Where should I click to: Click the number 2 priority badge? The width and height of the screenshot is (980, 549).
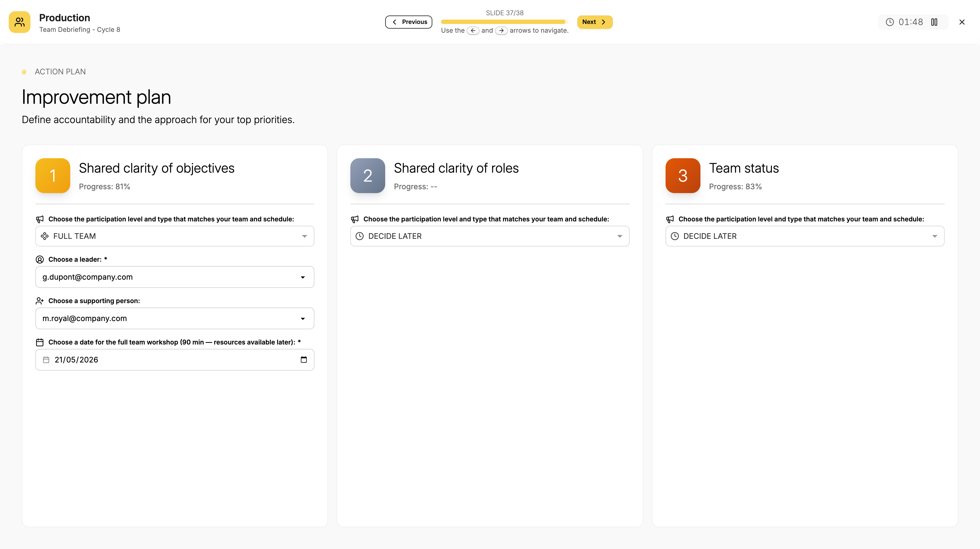coord(367,175)
